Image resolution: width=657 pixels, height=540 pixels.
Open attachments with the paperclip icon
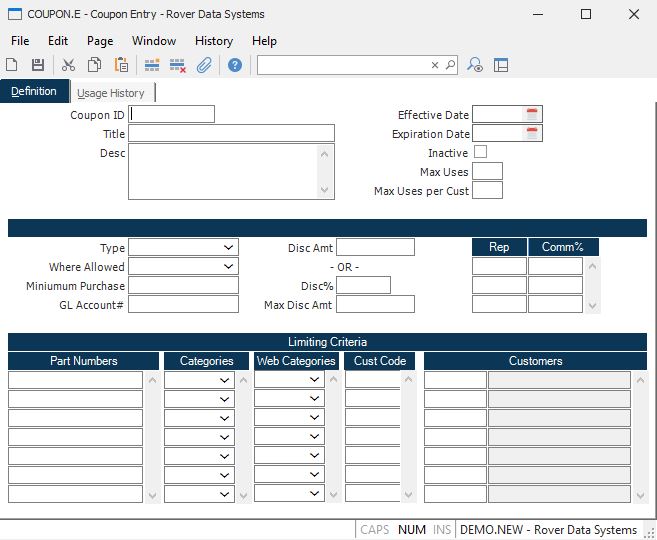204,65
